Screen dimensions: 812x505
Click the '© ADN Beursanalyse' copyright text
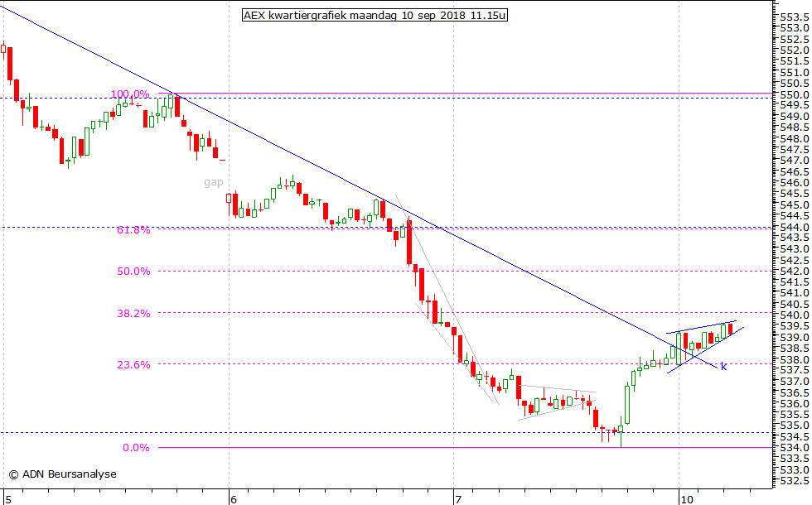click(x=63, y=474)
